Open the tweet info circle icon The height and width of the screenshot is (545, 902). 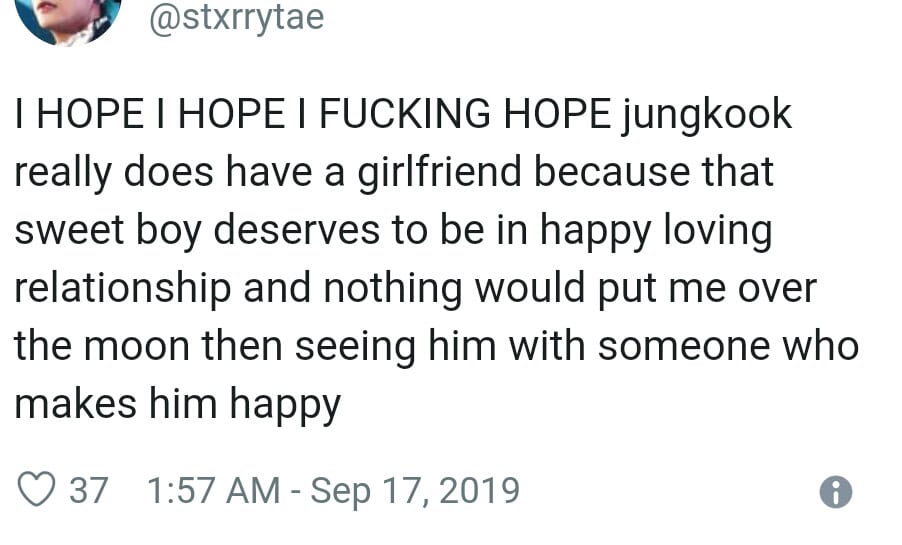pyautogui.click(x=835, y=491)
